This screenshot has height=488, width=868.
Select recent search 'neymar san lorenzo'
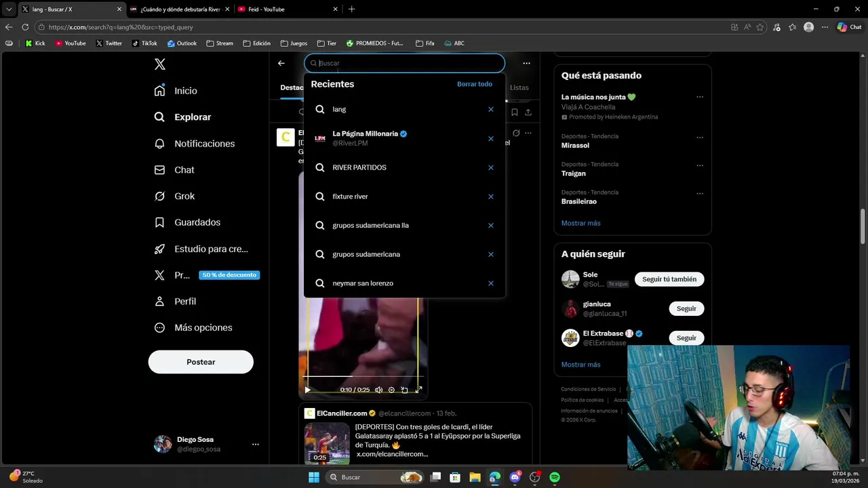point(404,283)
